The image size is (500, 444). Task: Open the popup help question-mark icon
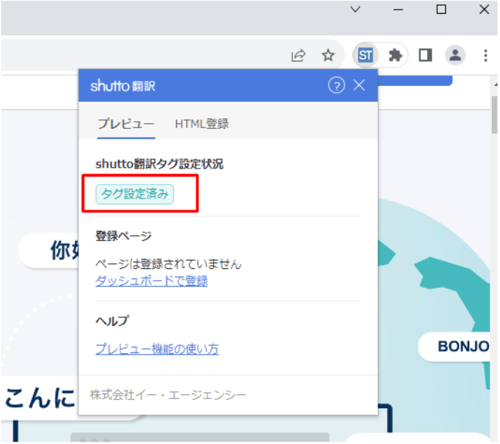336,85
